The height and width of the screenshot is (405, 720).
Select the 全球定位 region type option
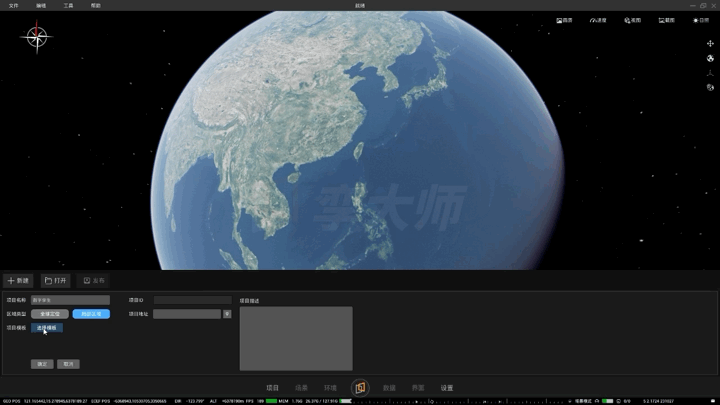[50, 314]
